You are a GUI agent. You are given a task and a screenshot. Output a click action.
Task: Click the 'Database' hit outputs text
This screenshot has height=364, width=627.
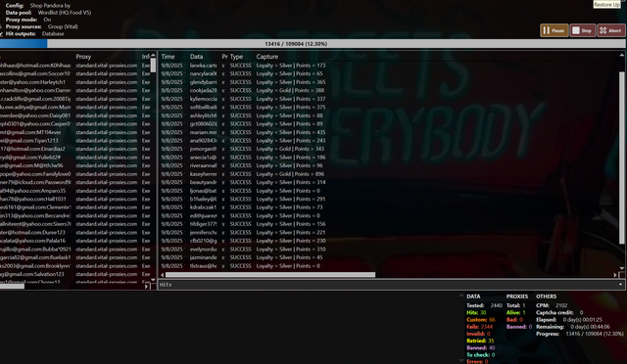tap(53, 34)
